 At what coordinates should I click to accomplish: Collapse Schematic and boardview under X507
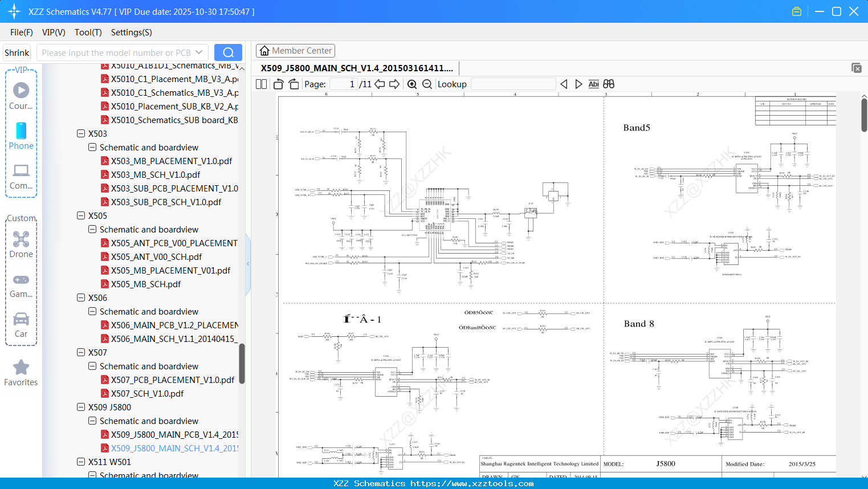click(92, 366)
